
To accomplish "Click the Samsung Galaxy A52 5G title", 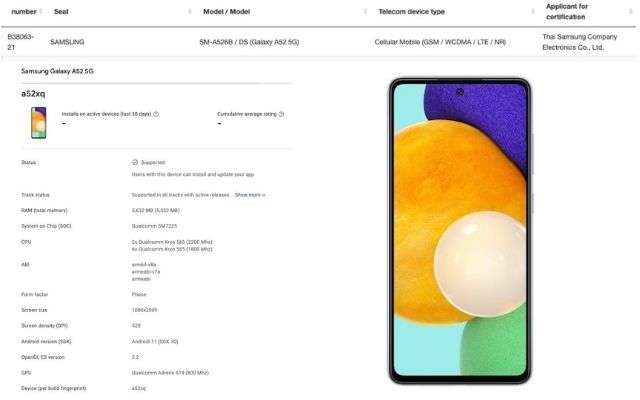I will pyautogui.click(x=57, y=71).
